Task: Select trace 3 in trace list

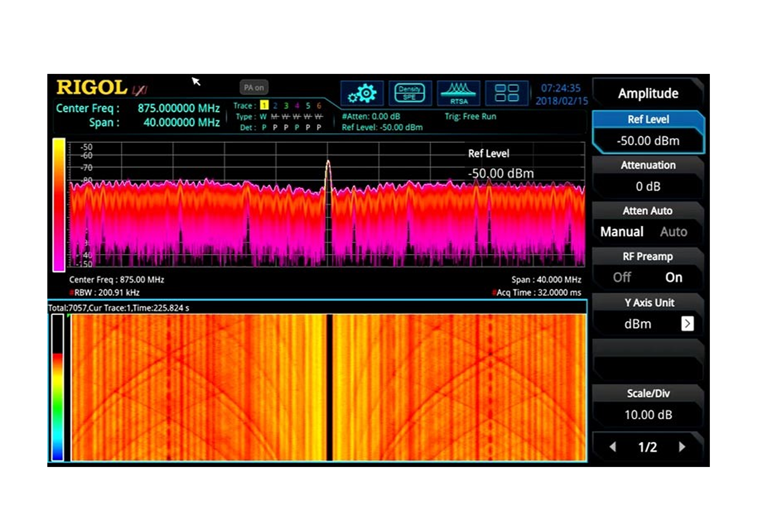Action: 286,106
